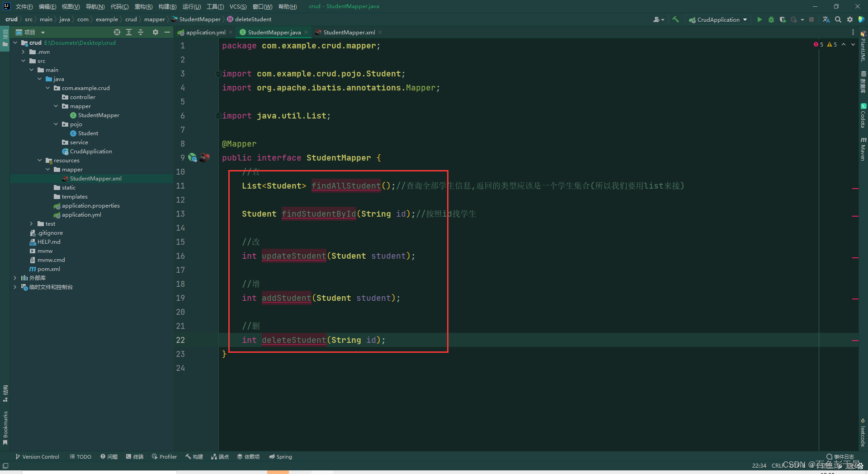The image size is (868, 474).
Task: Expand the 外部库 external libraries node
Action: coord(15,278)
